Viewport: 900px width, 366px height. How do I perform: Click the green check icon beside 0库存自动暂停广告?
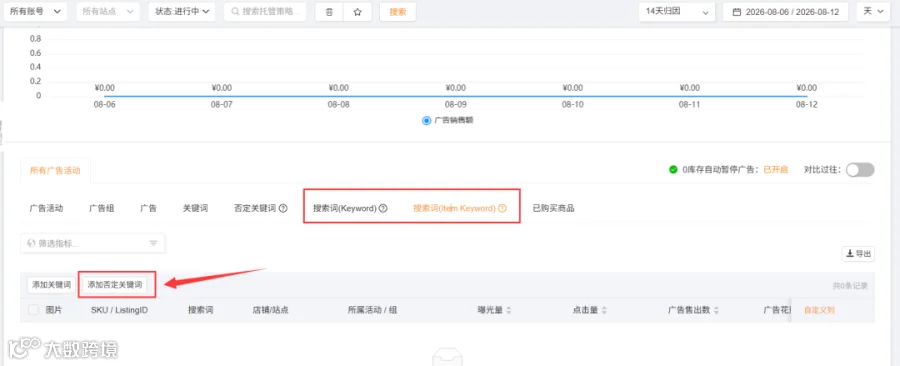[x=673, y=170]
